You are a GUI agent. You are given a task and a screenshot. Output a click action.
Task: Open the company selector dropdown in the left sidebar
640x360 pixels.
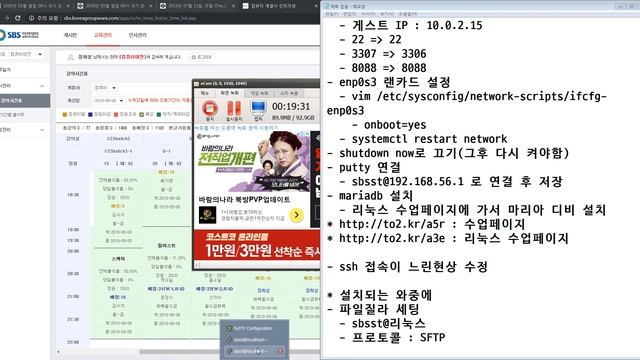point(26,54)
